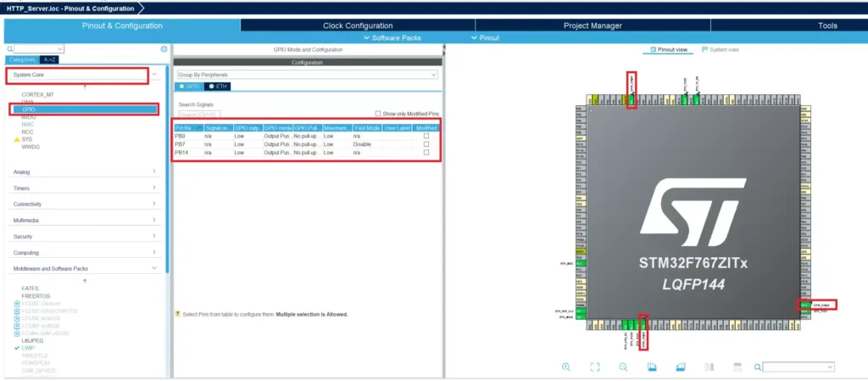The image size is (868, 381).
Task: Toggle Modified checkbox for PB7 row
Action: [x=426, y=144]
